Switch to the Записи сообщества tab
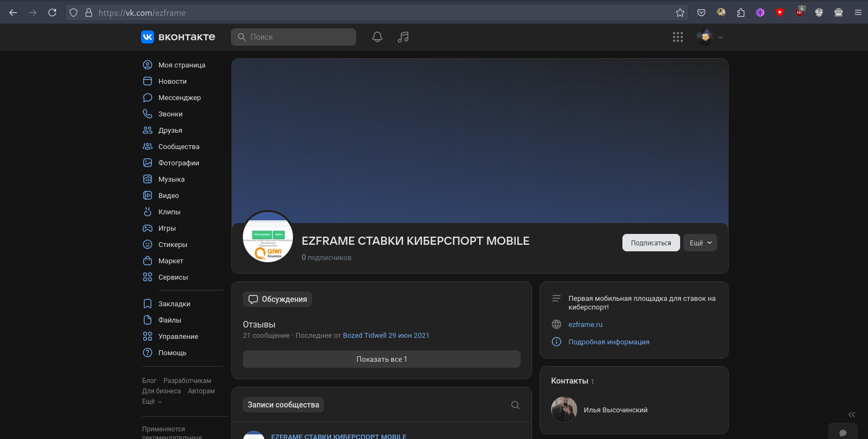868x439 pixels. pos(283,405)
